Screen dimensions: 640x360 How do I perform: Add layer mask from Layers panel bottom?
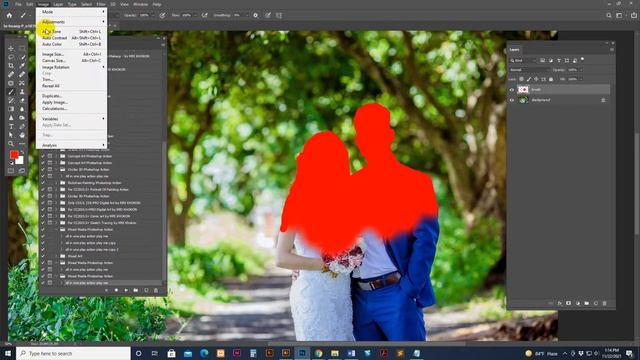tap(569, 303)
